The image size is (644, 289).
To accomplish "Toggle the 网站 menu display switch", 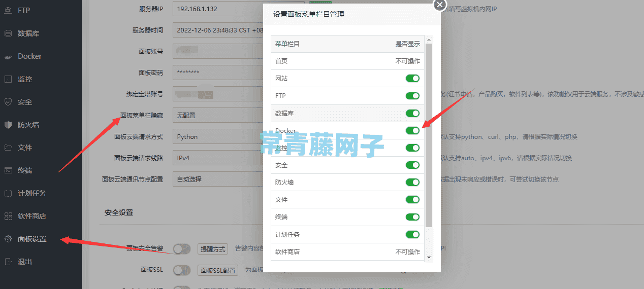I will pyautogui.click(x=412, y=79).
